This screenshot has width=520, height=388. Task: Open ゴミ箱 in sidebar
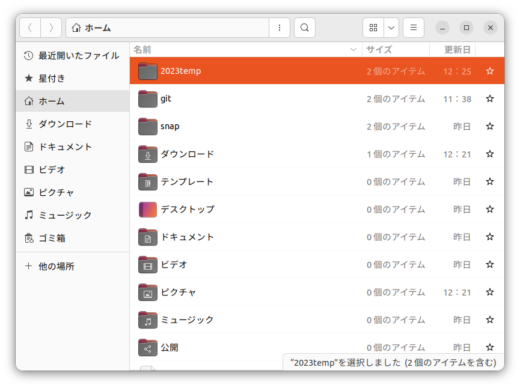(73, 238)
